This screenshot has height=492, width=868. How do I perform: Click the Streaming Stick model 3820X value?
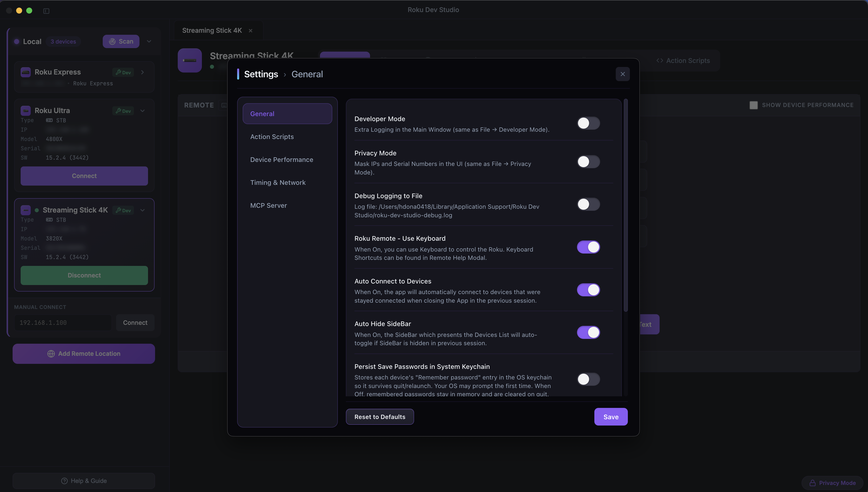[x=54, y=238]
